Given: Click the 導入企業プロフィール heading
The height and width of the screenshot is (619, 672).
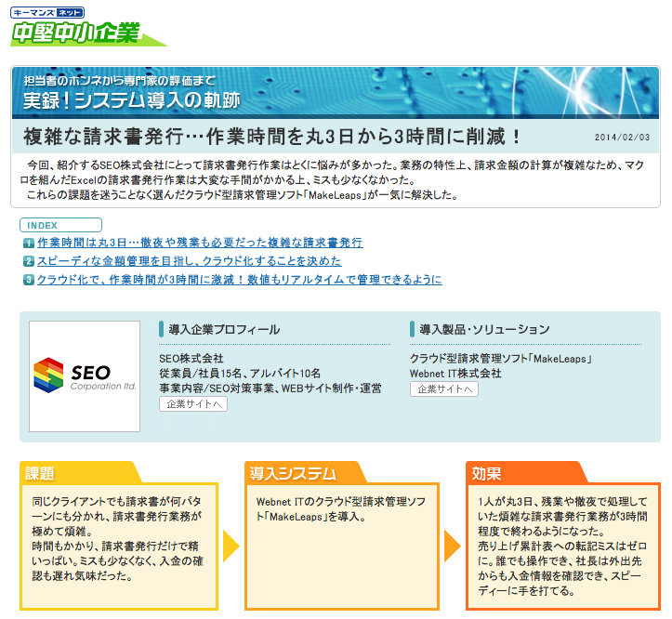Looking at the screenshot, I should pyautogui.click(x=224, y=329).
